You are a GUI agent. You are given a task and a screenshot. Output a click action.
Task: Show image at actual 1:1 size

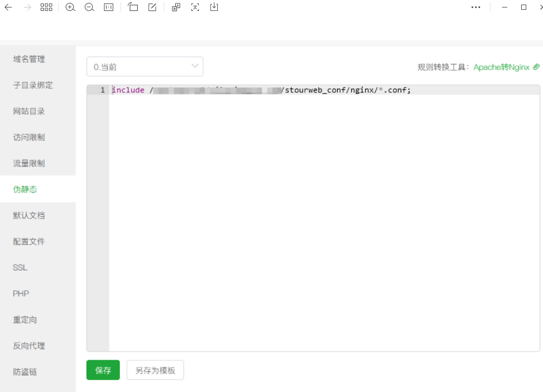coord(108,7)
